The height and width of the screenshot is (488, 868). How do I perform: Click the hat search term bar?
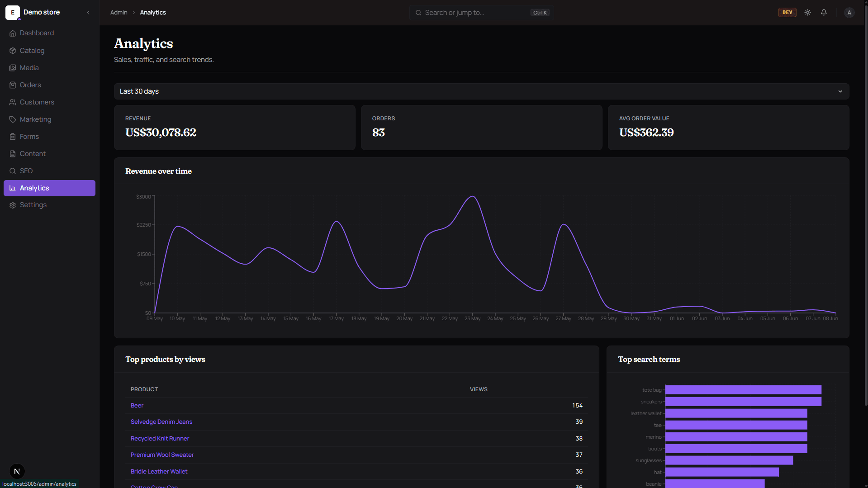pyautogui.click(x=722, y=472)
